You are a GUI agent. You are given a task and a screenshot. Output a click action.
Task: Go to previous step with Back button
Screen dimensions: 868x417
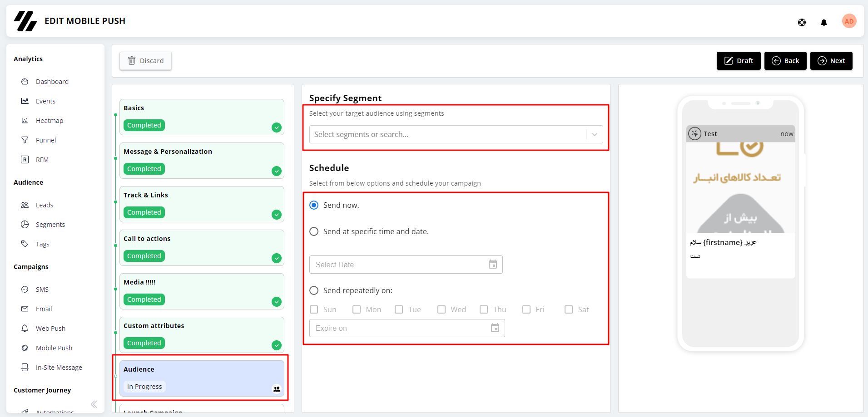785,61
